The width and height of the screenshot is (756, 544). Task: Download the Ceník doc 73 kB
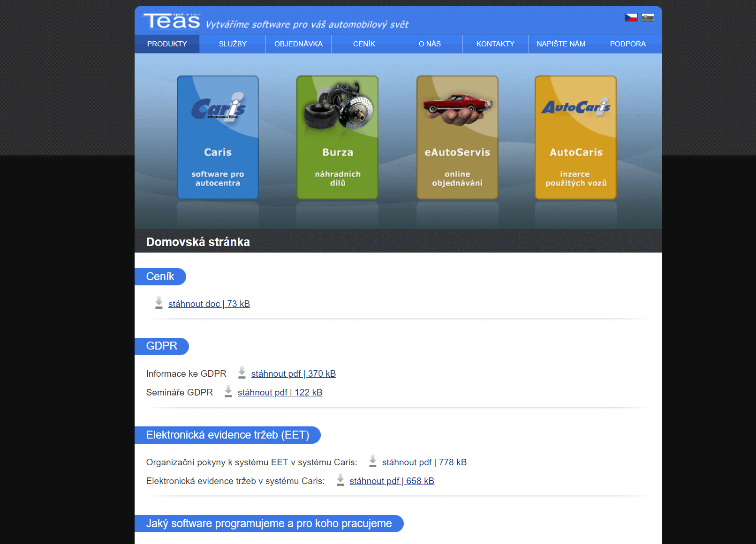209,304
